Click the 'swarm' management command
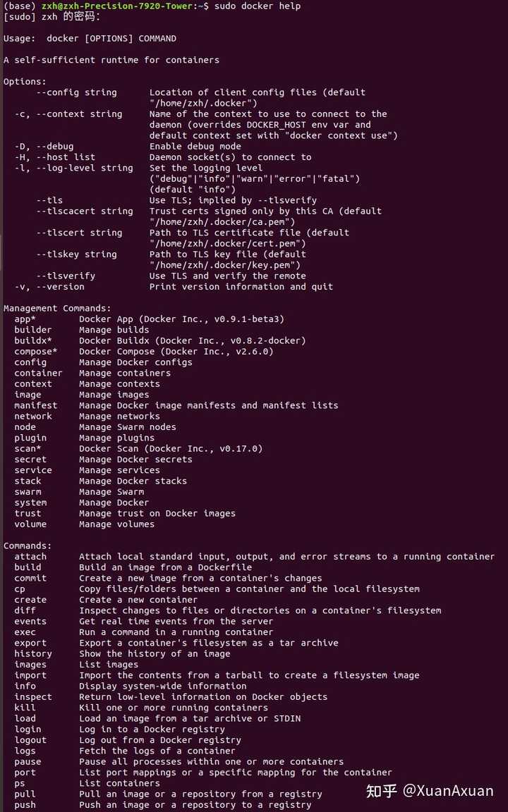Viewport: 508px width, 812px height. click(x=28, y=492)
